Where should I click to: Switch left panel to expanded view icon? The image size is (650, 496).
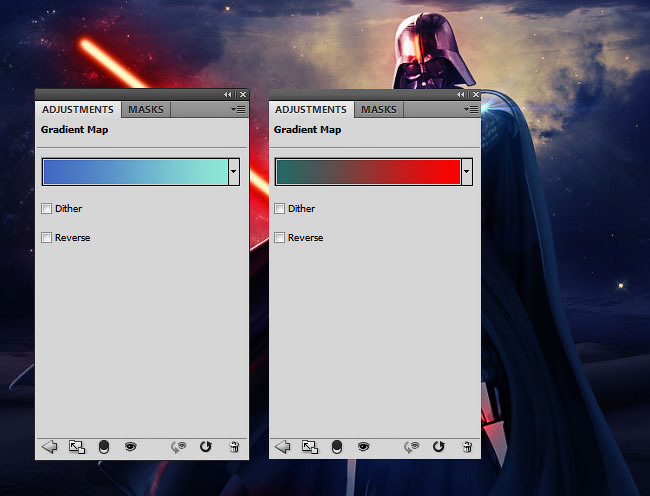pyautogui.click(x=77, y=447)
